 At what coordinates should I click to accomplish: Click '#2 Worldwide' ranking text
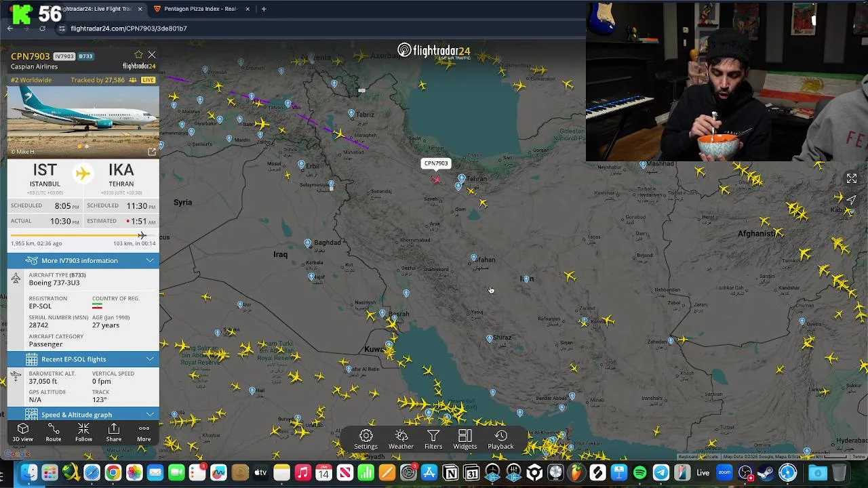[x=31, y=80]
